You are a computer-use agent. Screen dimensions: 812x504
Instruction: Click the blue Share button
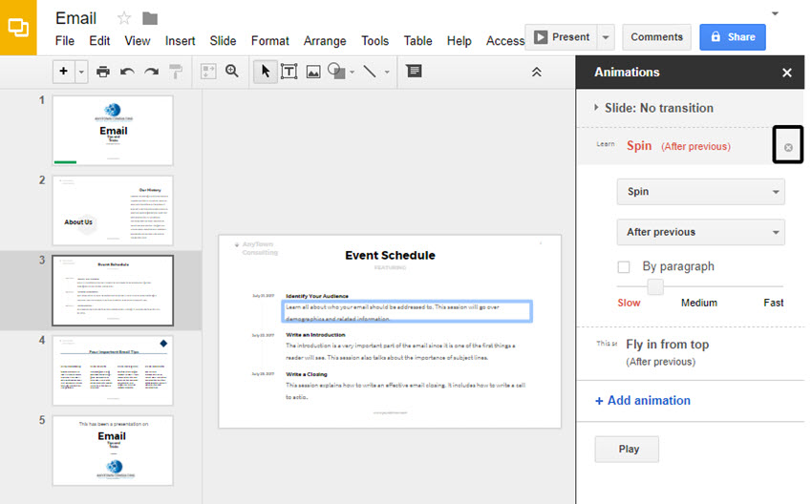coord(733,37)
